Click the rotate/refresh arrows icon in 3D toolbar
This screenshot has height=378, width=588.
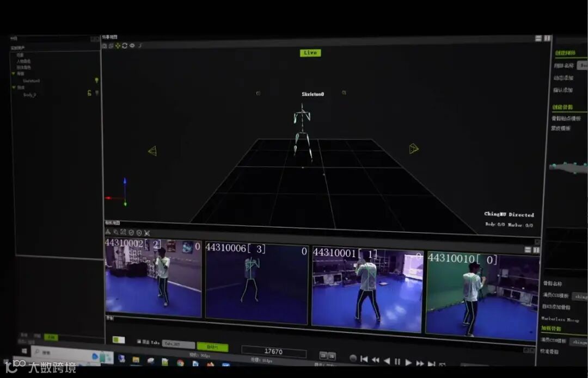pos(125,46)
